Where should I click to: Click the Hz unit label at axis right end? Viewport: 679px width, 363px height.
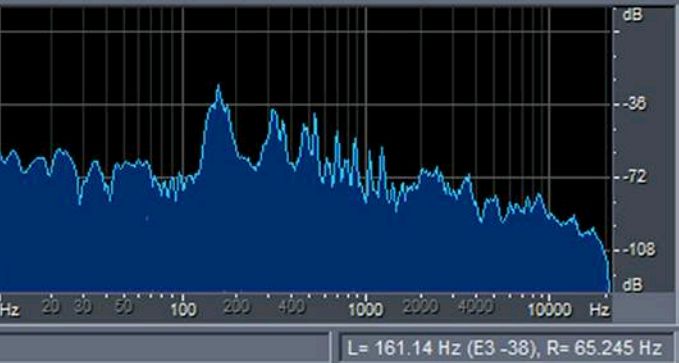(600, 310)
